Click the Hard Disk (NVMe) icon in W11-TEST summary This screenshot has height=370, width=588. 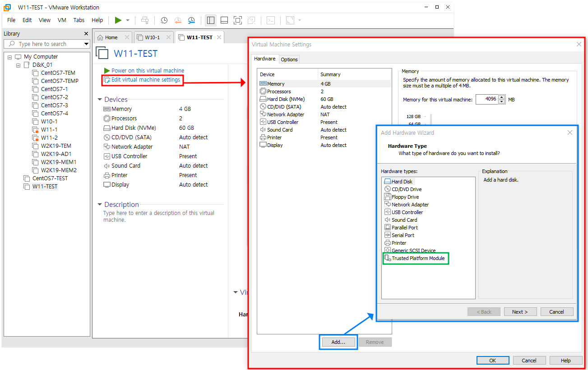tap(107, 128)
